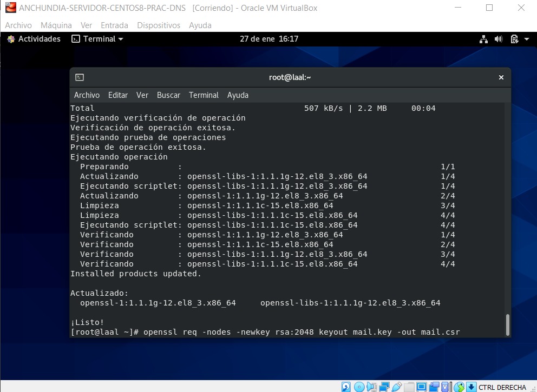Viewport: 537px width, 392px height.
Task: Open the VirtualBox Dispositivos menu
Action: pos(159,25)
